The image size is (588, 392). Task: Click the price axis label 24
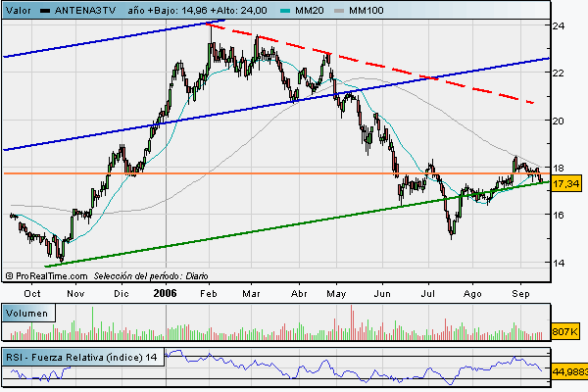click(558, 25)
